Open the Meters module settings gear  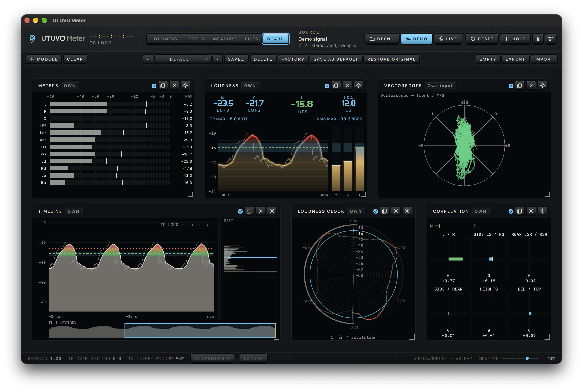point(186,86)
